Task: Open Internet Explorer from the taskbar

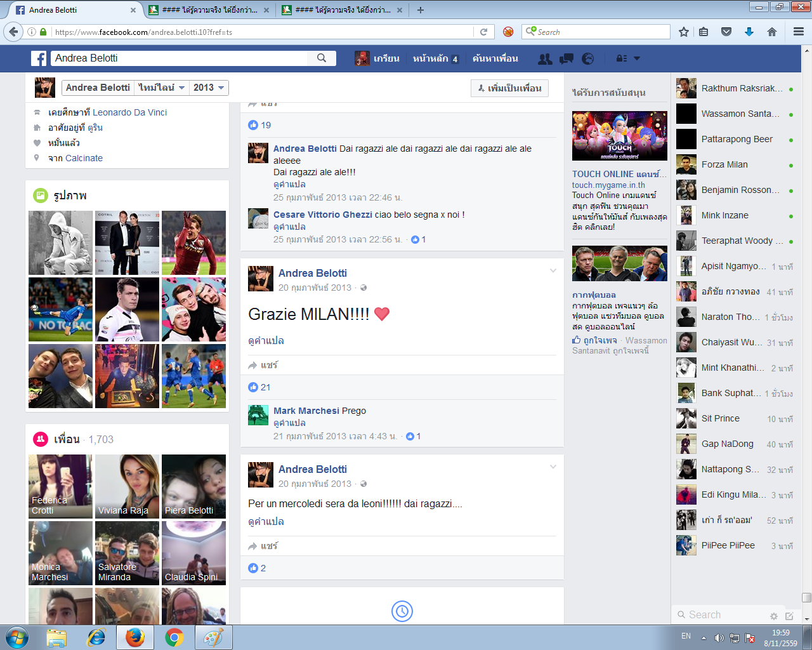Action: [96, 637]
